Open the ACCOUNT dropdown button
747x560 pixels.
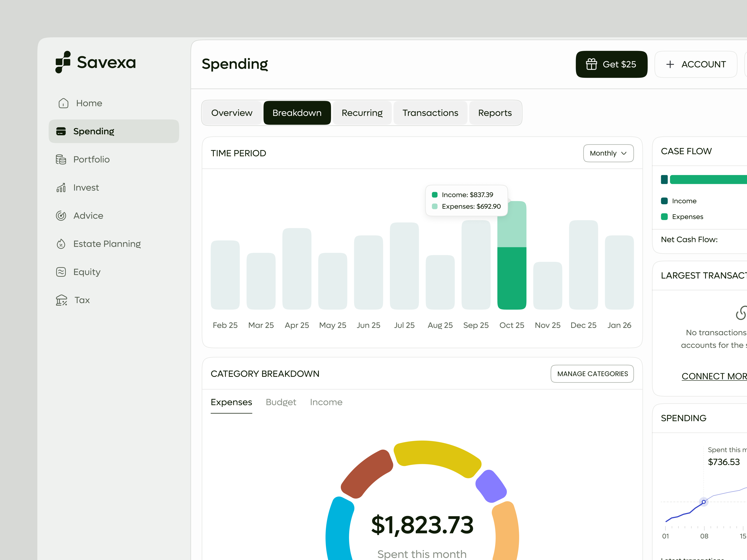[x=696, y=64]
